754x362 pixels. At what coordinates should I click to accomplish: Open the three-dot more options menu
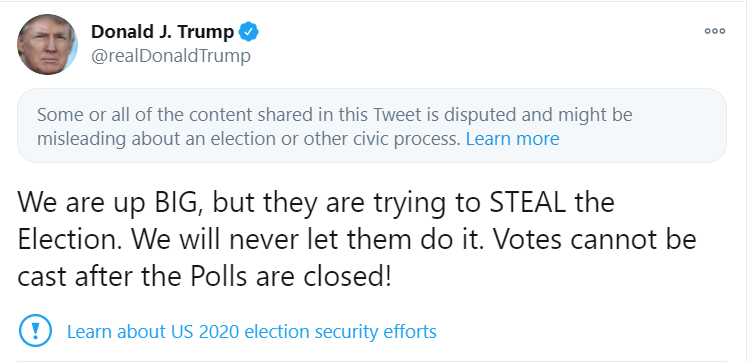(x=714, y=31)
